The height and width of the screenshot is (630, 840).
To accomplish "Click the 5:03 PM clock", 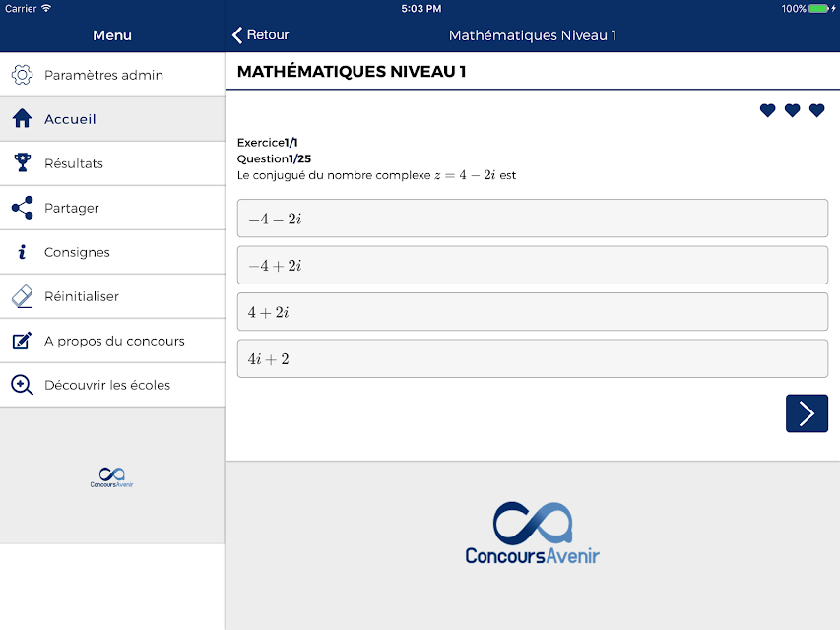I will (421, 8).
